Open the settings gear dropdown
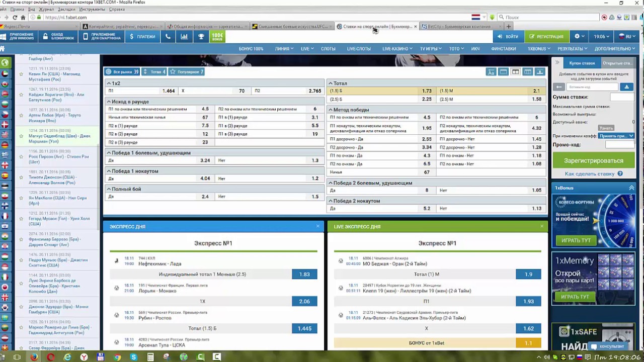The image size is (644, 362). [580, 36]
